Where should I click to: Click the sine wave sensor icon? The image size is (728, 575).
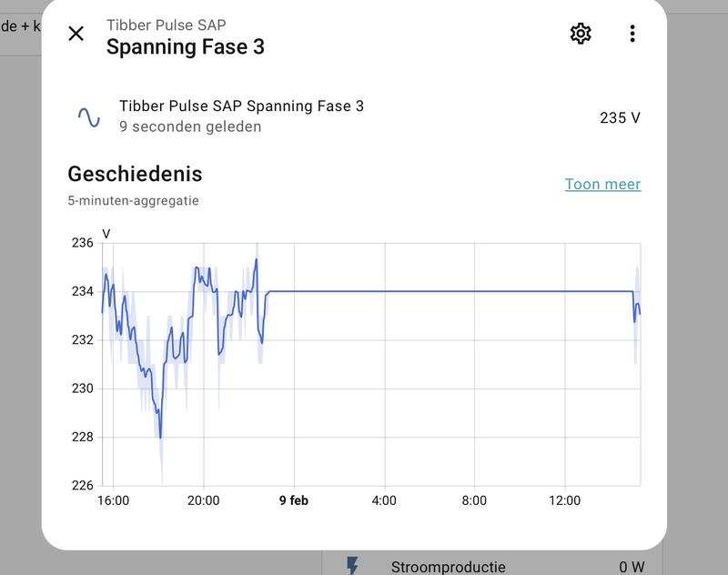point(87,115)
